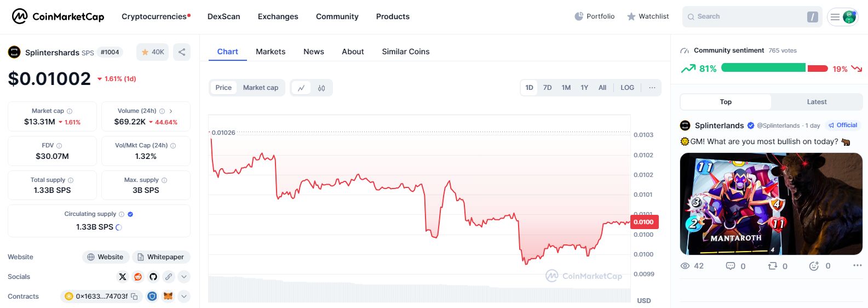Open chart more options (three dots)
This screenshot has width=868, height=308.
(x=652, y=88)
